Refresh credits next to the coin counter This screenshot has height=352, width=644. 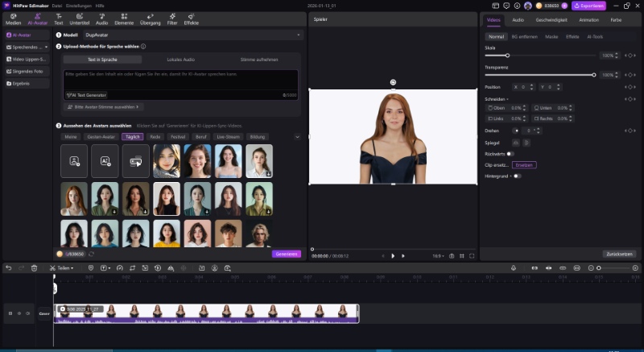[91, 255]
